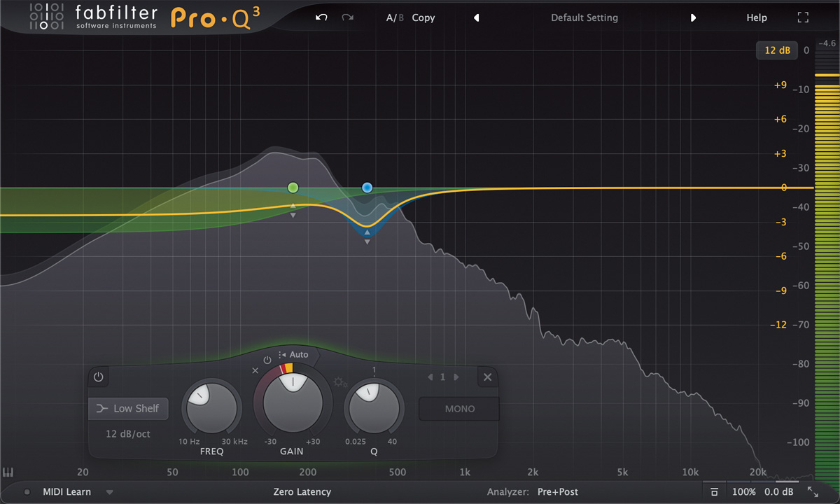
Task: Show the piano keyboard display icon
Action: tap(8, 472)
